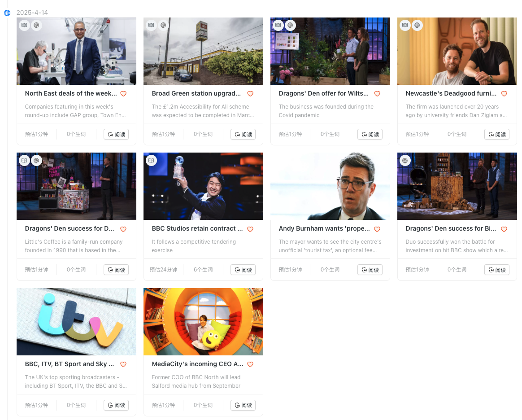The image size is (522, 420).
Task: Click book icon on Little's Coffee Dragons' Den card
Action: pos(24,161)
